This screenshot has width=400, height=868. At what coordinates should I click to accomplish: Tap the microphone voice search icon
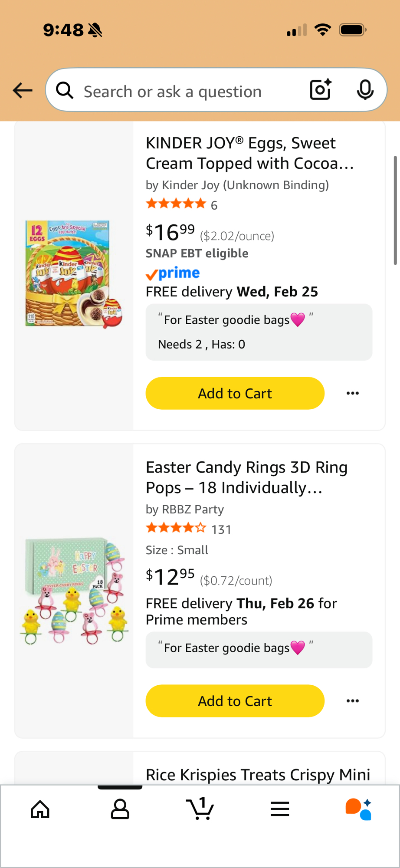click(365, 90)
